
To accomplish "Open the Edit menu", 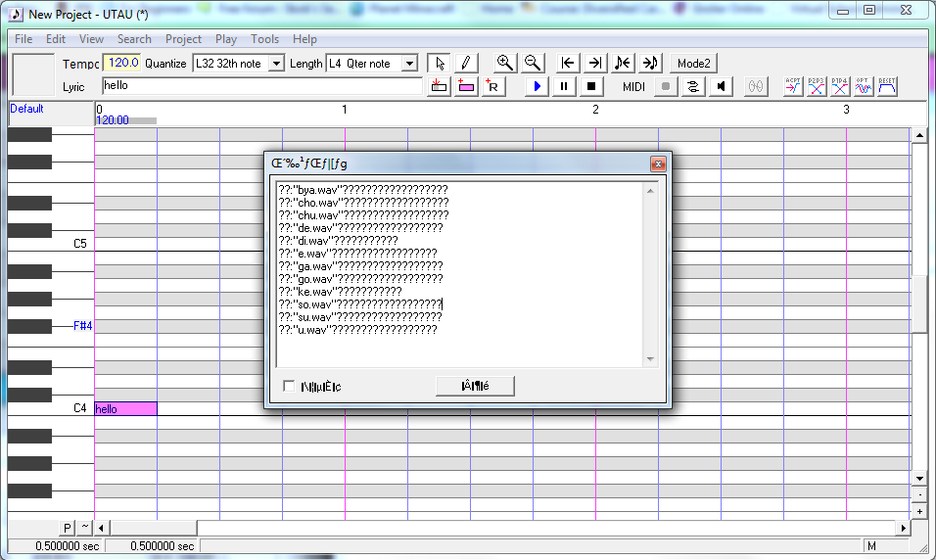I will tap(56, 39).
